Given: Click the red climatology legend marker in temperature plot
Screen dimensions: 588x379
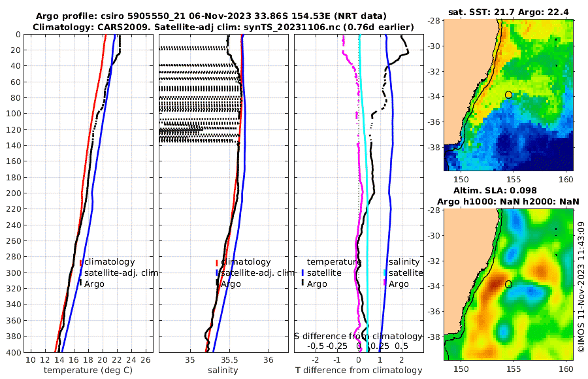Looking at the screenshot, I should 80,263.
